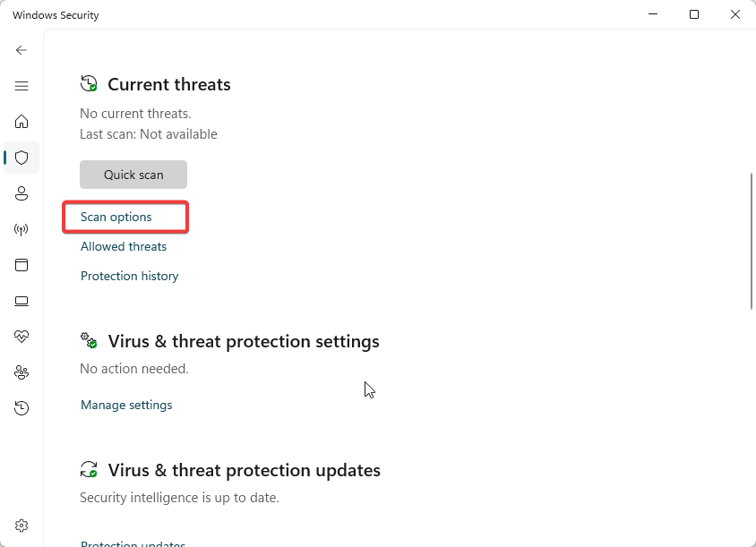Open the Scan options link
The width and height of the screenshot is (756, 547).
click(116, 218)
